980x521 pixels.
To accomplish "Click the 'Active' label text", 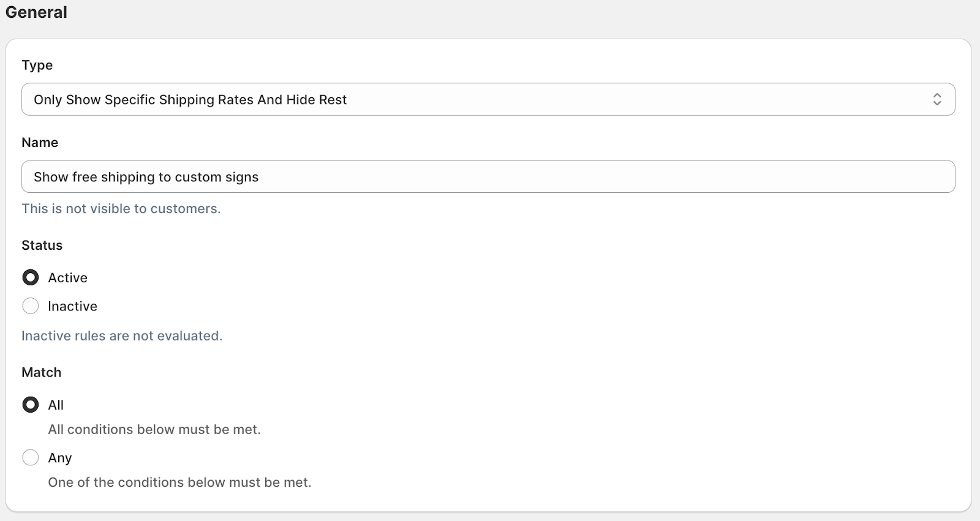I will pos(67,277).
